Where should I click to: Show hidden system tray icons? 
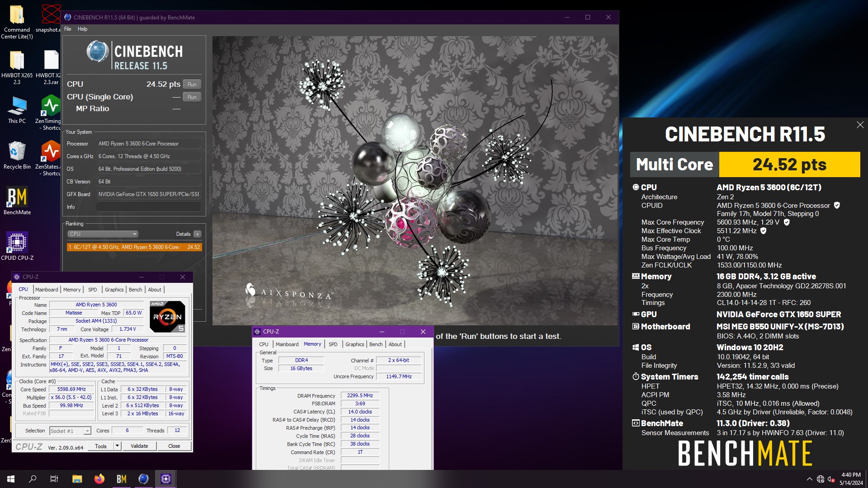pyautogui.click(x=809, y=479)
